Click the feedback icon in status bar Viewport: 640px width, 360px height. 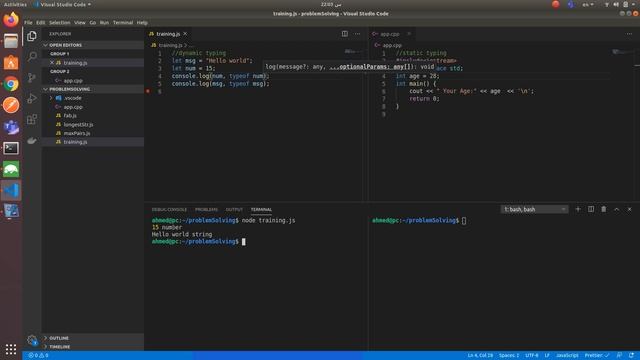coord(619,356)
